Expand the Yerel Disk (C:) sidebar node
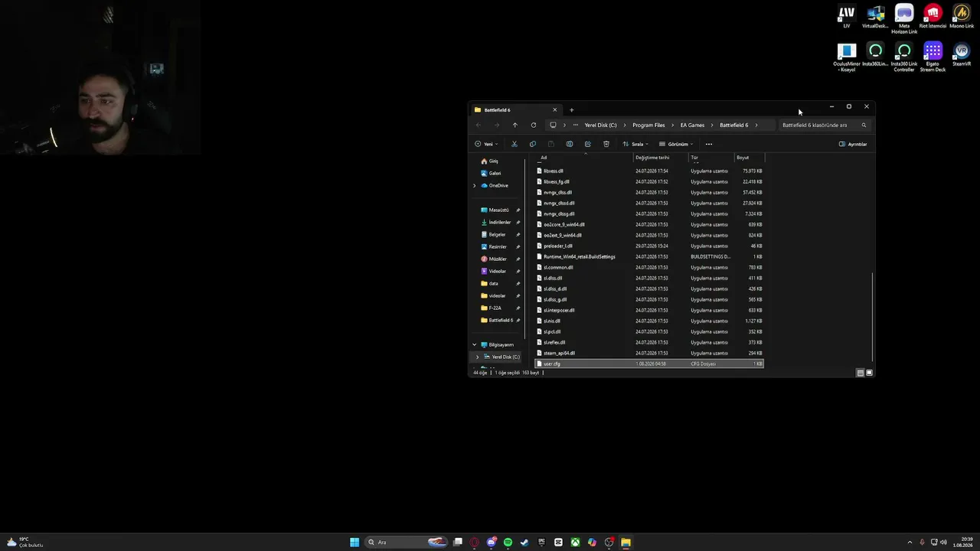Screen dimensions: 980x551 [478, 357]
